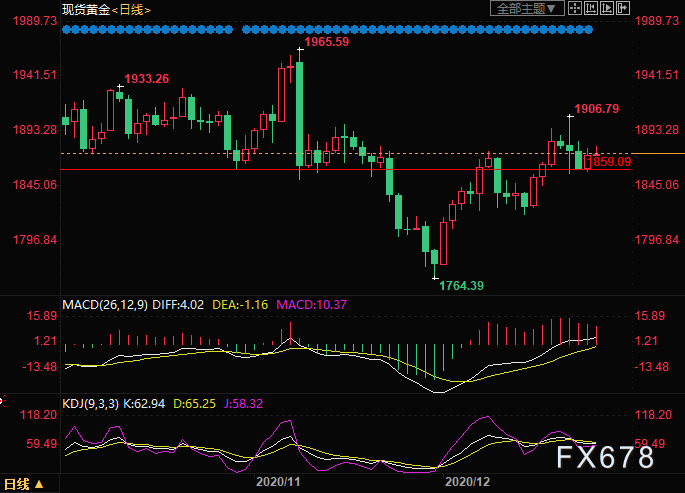The height and width of the screenshot is (493, 685).
Task: Click the last blue dot in top row
Action: (x=590, y=29)
